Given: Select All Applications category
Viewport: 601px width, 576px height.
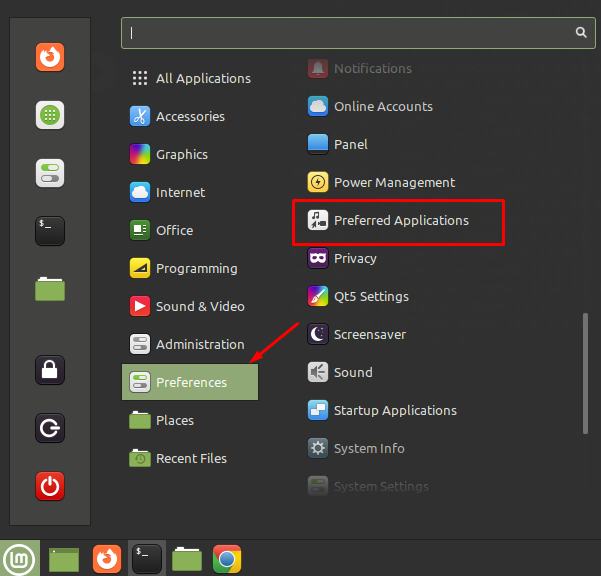Looking at the screenshot, I should click(x=190, y=78).
